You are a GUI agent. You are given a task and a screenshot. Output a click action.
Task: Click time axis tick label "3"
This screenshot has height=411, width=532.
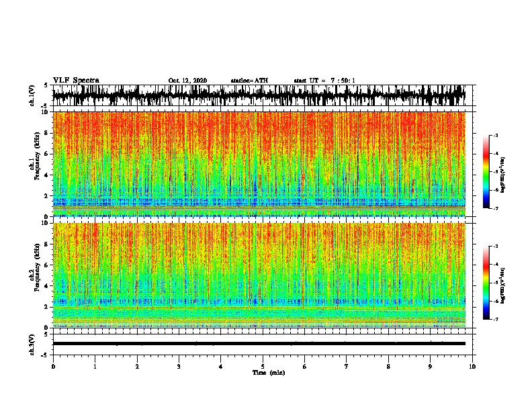(x=179, y=367)
